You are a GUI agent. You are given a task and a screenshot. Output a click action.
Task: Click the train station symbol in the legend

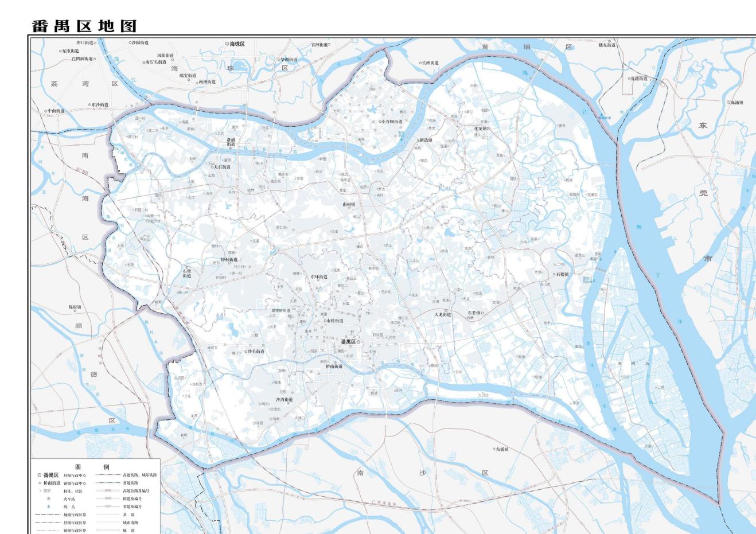[48, 500]
